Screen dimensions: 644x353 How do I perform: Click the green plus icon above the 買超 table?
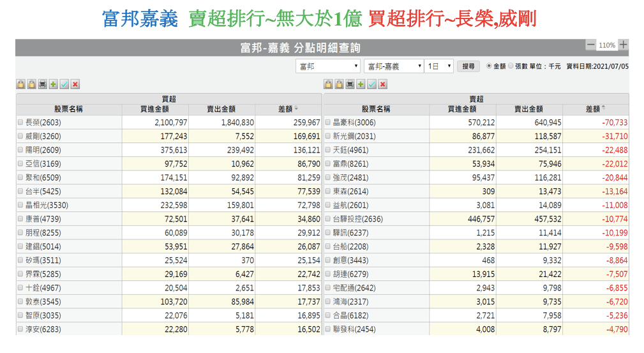point(53,84)
